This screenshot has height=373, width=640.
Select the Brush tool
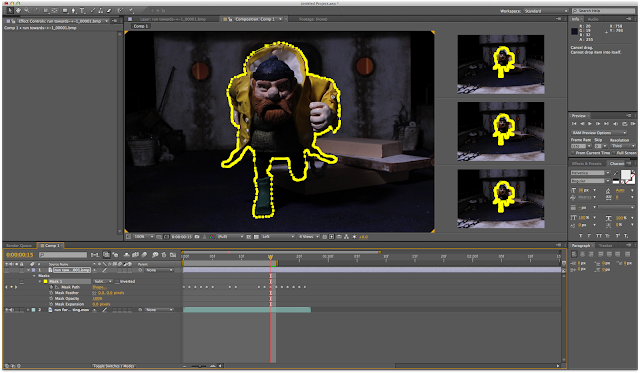click(93, 11)
